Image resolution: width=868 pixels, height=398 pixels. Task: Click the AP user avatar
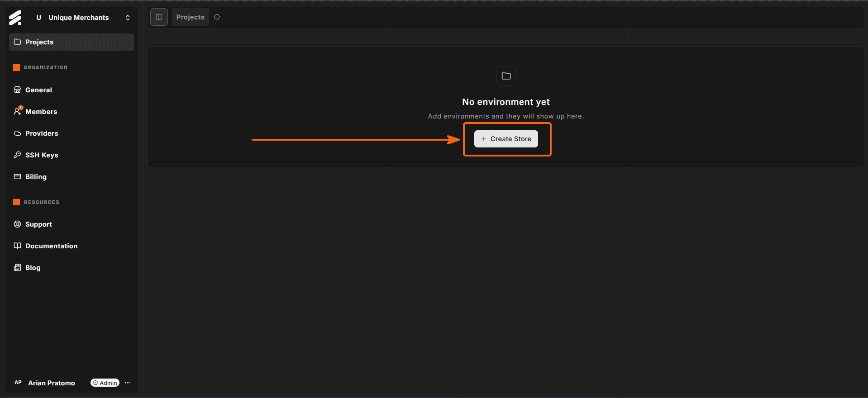18,383
